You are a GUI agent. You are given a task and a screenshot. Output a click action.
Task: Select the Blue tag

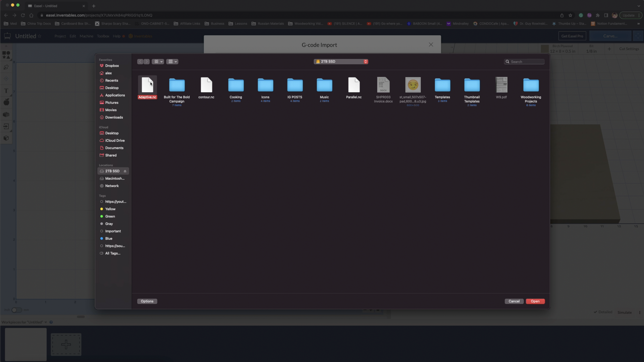[108, 239]
